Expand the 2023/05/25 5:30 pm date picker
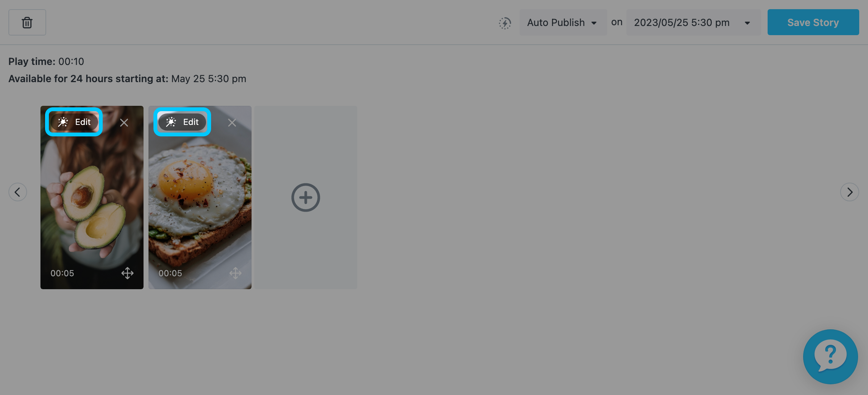This screenshot has width=868, height=395. pos(693,23)
